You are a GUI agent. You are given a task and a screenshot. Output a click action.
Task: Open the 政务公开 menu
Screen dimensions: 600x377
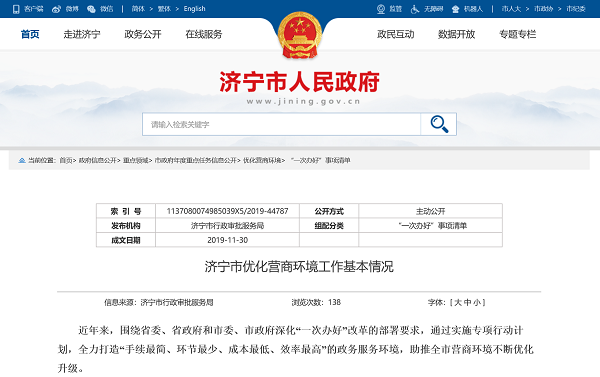coord(143,34)
